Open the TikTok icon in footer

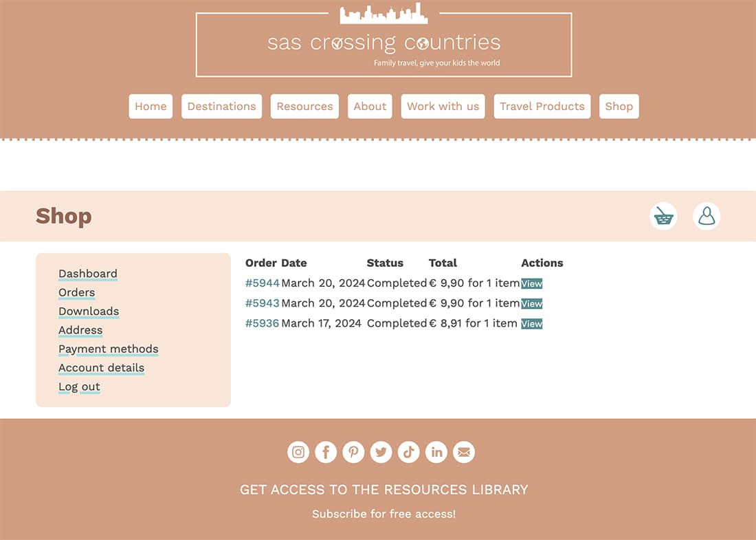coord(409,452)
